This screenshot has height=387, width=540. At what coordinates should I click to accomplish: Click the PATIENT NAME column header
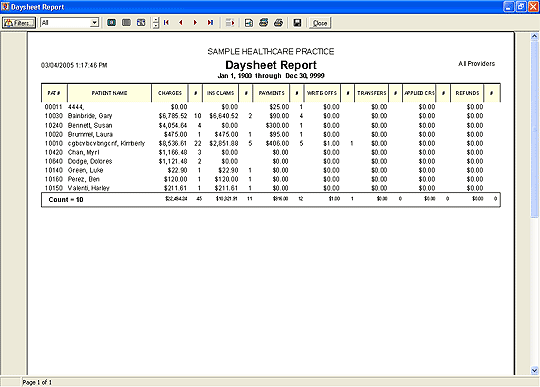[x=110, y=93]
